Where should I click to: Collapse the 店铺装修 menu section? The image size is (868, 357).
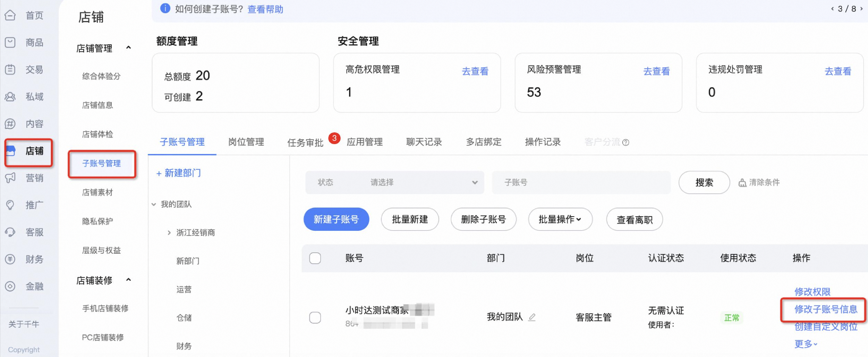coord(128,280)
